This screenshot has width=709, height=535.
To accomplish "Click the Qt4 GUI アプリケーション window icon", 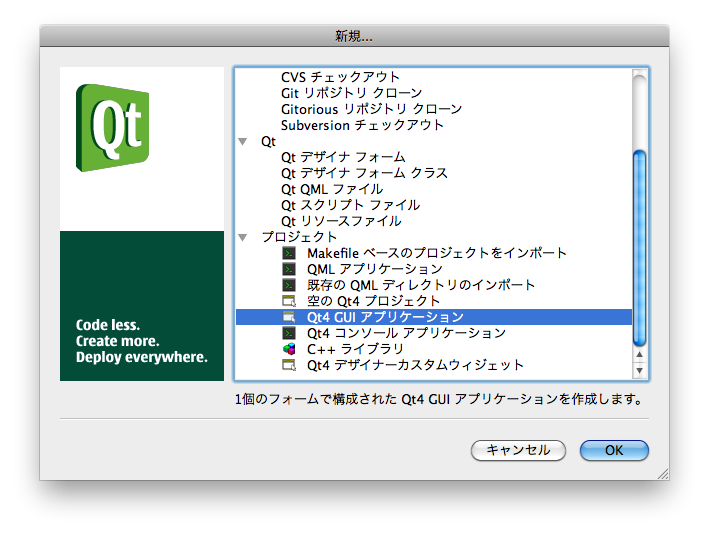I will (289, 317).
